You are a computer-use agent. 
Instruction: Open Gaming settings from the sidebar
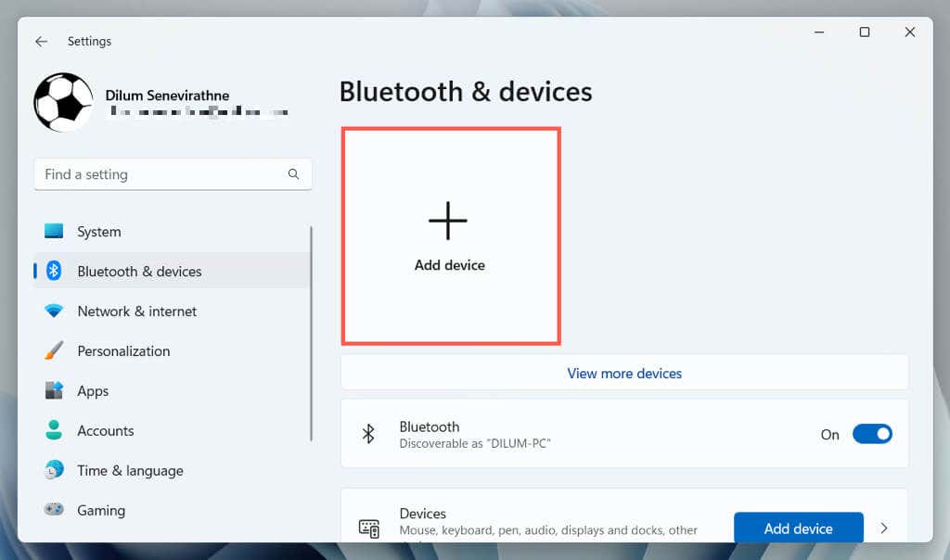[x=100, y=510]
